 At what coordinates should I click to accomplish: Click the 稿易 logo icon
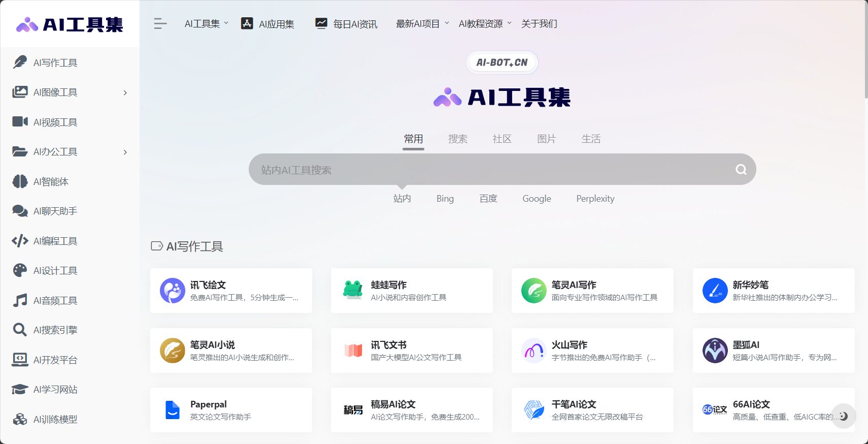[x=353, y=410]
